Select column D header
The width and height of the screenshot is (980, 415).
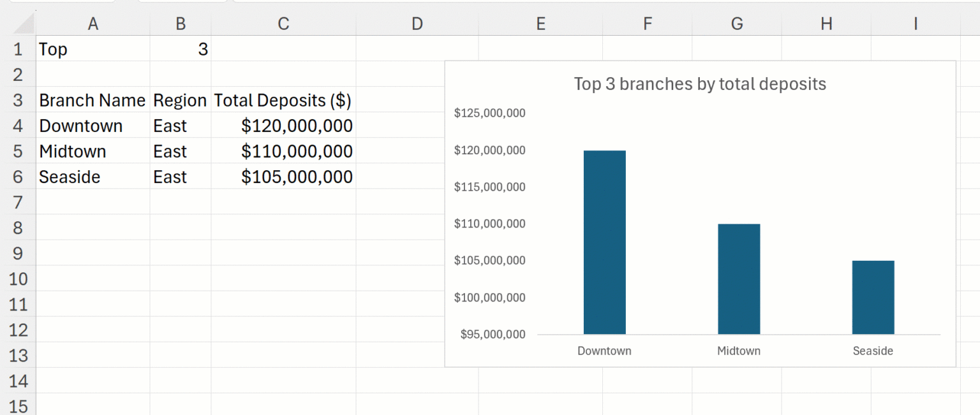(x=417, y=24)
